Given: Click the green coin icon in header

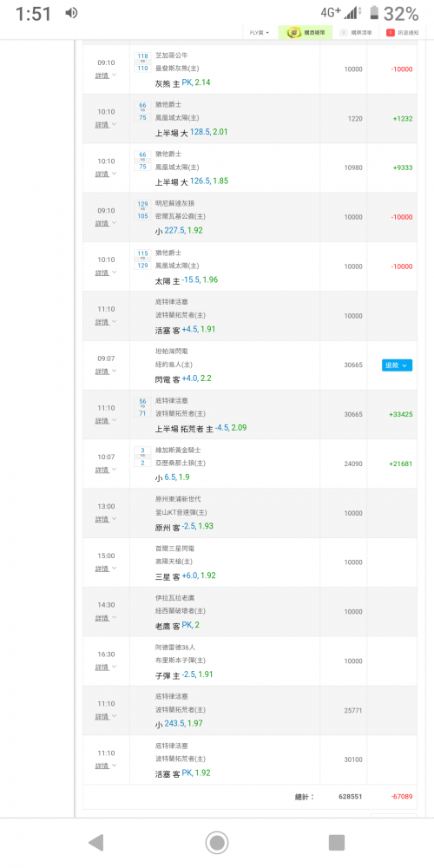Looking at the screenshot, I should click(x=294, y=33).
